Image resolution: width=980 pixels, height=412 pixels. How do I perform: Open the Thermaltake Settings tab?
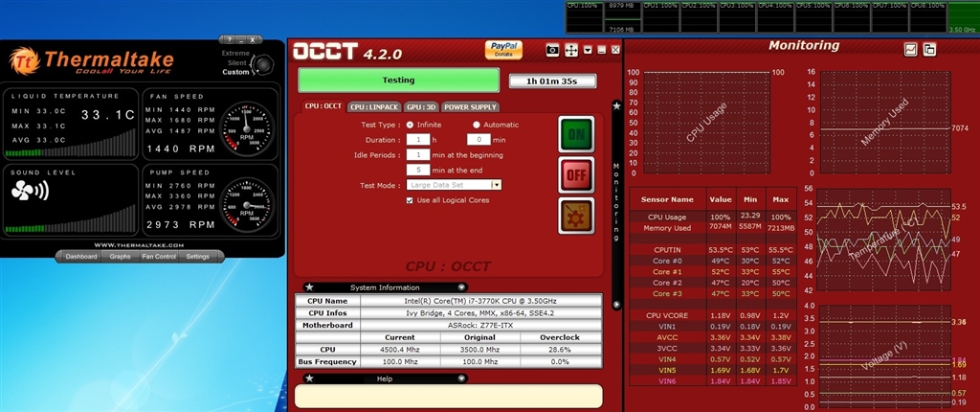pos(197,257)
